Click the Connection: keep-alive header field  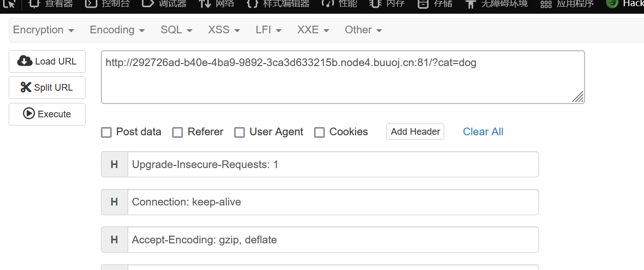[320, 202]
